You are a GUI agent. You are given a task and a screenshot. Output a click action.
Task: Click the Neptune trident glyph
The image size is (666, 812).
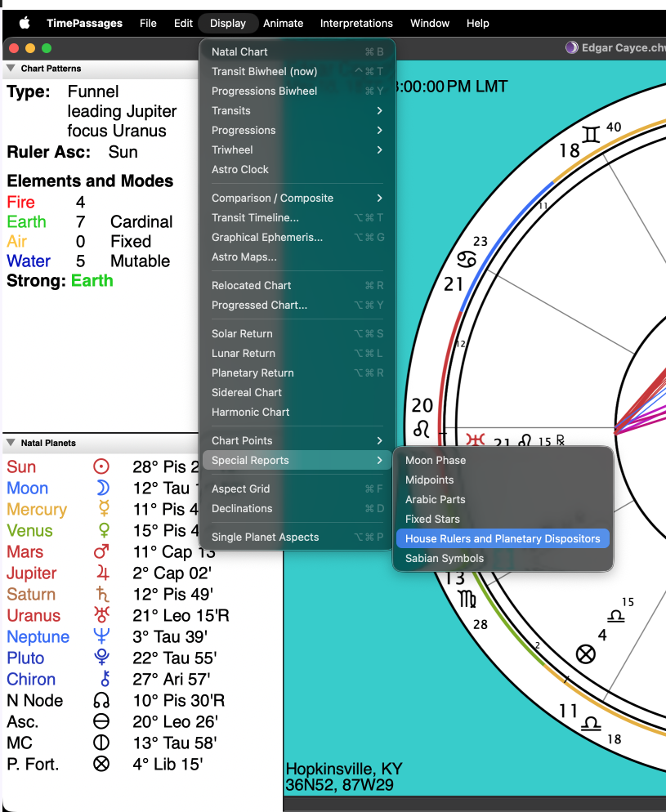tap(101, 636)
